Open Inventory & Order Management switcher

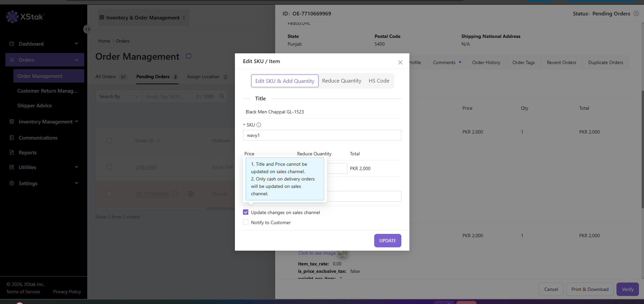[x=143, y=17]
